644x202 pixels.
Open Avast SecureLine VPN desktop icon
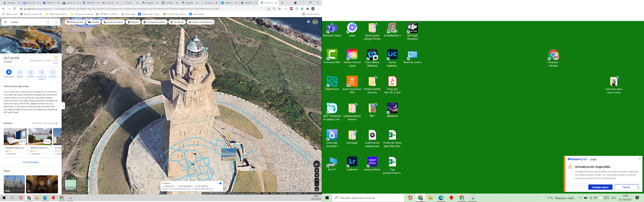coord(352,85)
